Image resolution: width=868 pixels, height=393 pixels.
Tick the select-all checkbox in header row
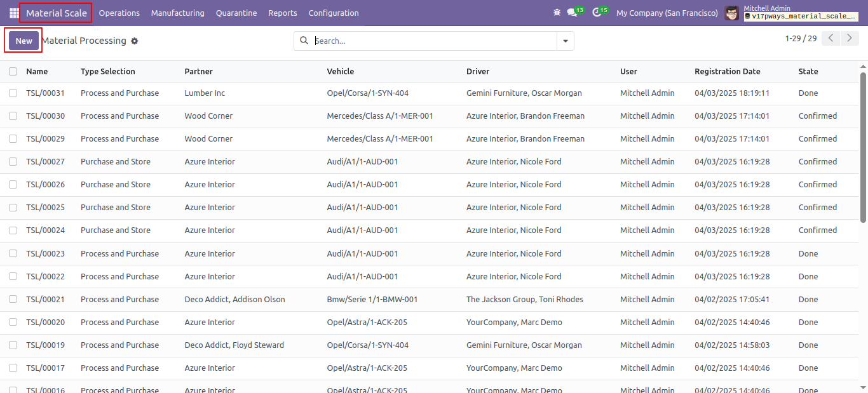pos(13,72)
